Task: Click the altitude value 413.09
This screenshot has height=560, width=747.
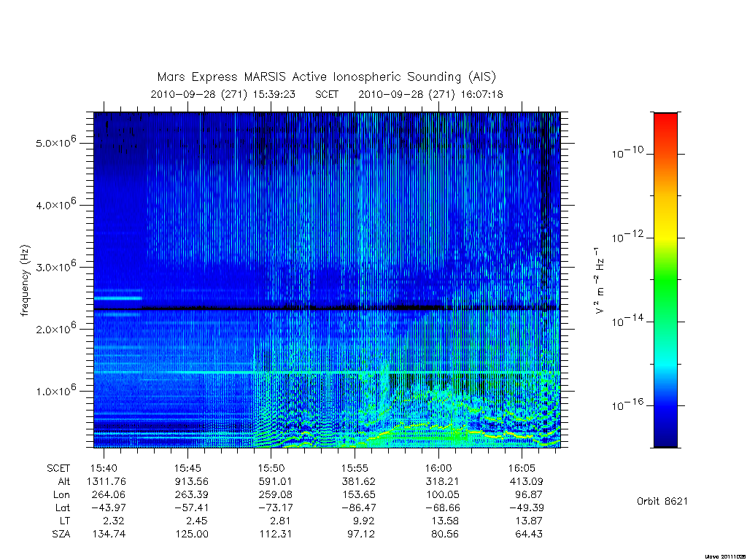Action: 526,481
